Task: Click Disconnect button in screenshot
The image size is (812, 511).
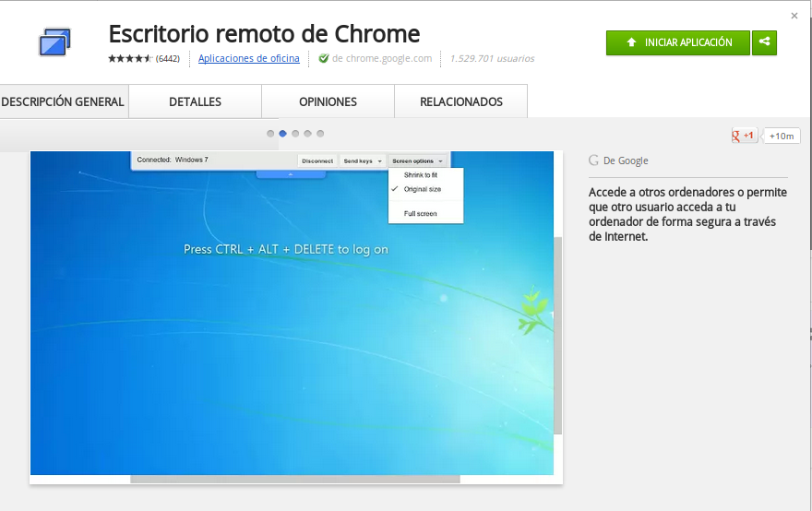Action: pyautogui.click(x=317, y=161)
